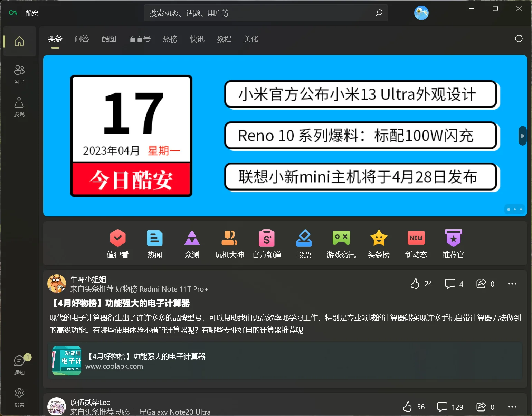Switch to the 热榜 tab

(x=170, y=39)
